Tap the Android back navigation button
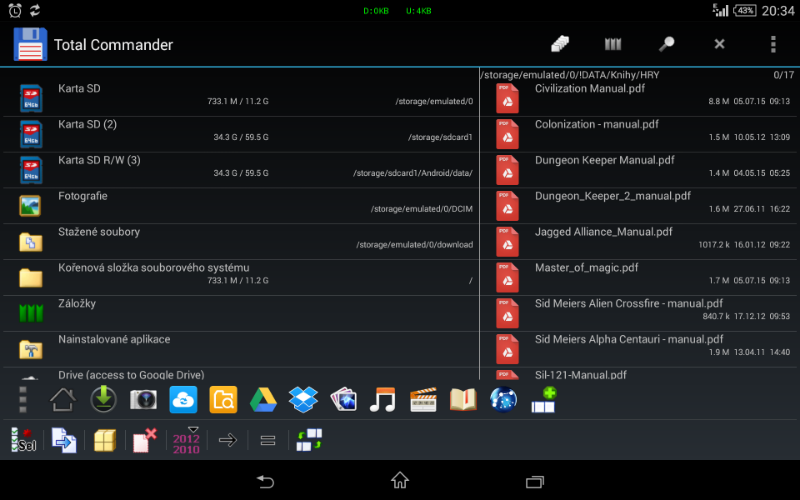The width and height of the screenshot is (800, 500). pyautogui.click(x=266, y=481)
